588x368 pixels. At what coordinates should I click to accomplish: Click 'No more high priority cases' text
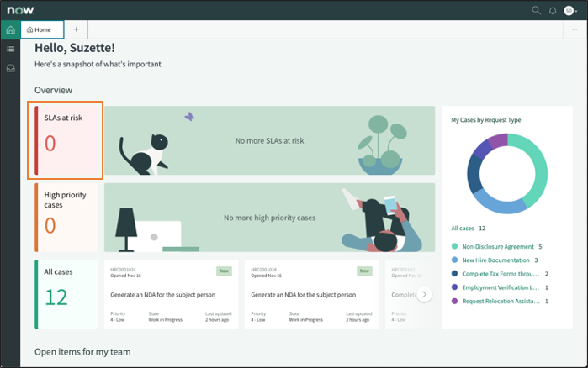pyautogui.click(x=270, y=218)
